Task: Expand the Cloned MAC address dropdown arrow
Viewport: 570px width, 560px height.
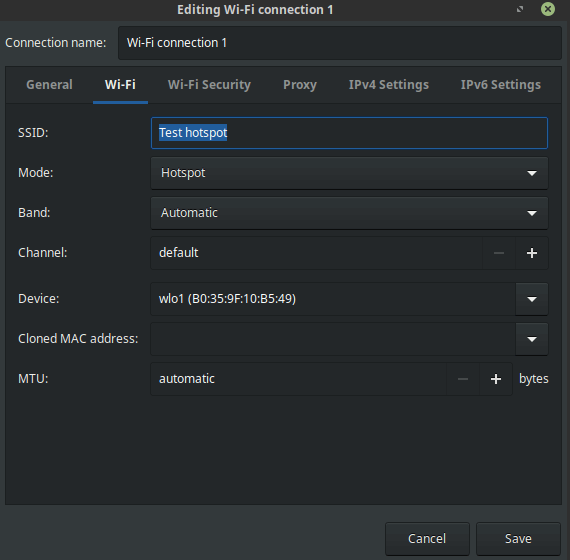Action: click(531, 339)
